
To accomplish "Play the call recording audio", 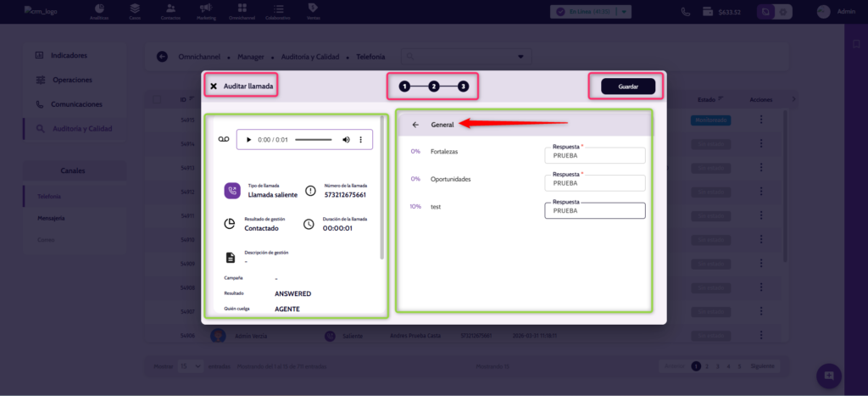I will point(248,139).
